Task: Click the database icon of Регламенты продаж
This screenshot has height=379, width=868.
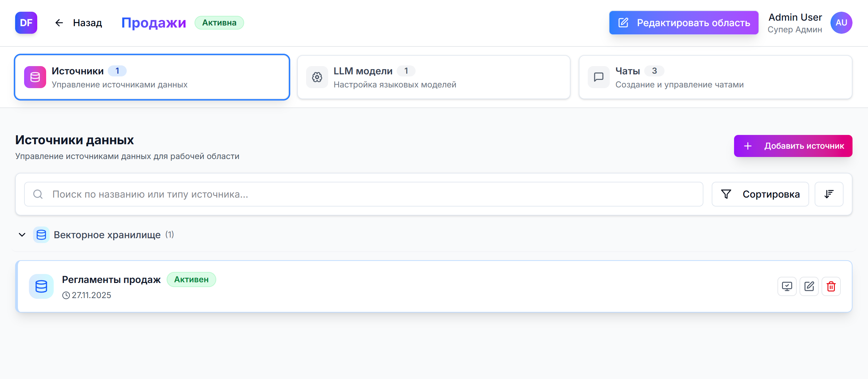Action: point(41,286)
